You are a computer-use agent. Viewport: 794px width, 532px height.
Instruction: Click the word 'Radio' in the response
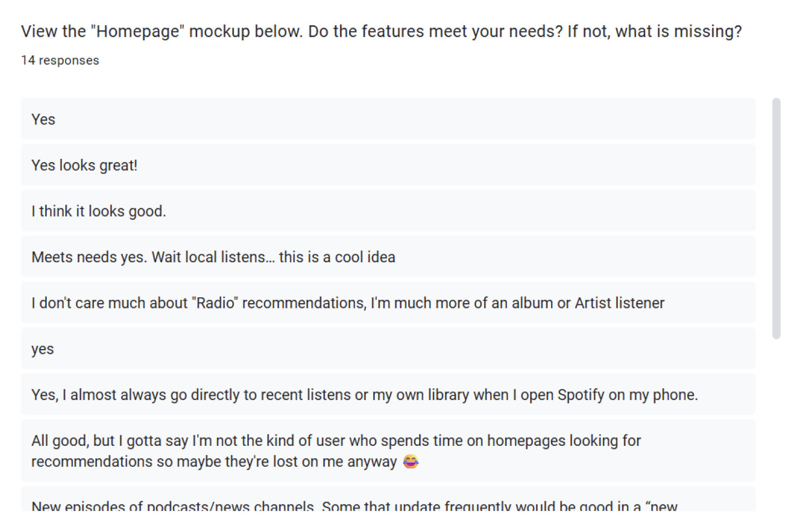(x=215, y=303)
